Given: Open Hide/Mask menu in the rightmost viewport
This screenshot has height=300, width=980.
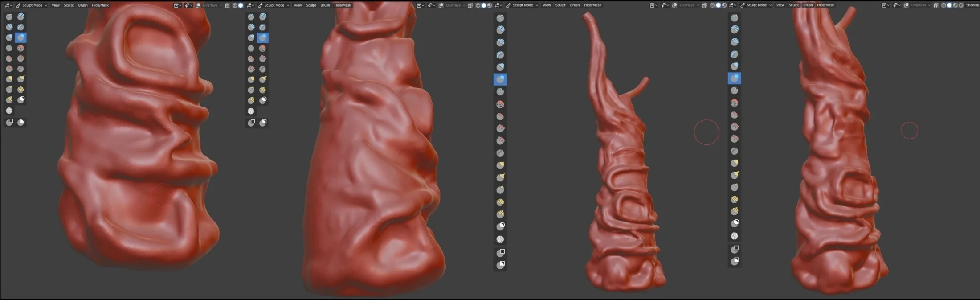Looking at the screenshot, I should 825,5.
